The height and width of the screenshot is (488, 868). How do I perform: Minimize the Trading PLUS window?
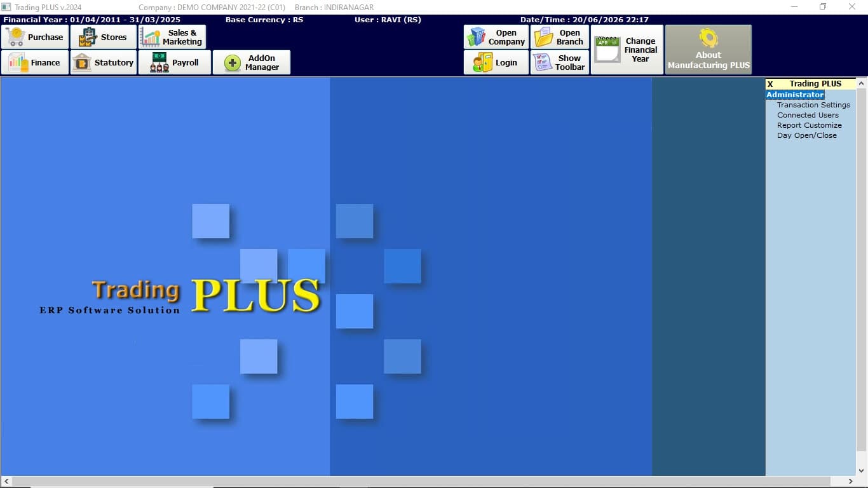pos(794,7)
